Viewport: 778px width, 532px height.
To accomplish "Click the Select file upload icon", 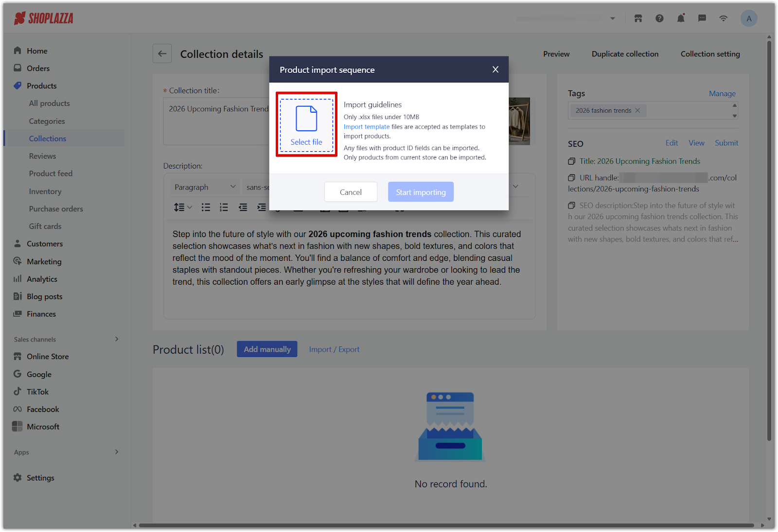I will click(306, 119).
